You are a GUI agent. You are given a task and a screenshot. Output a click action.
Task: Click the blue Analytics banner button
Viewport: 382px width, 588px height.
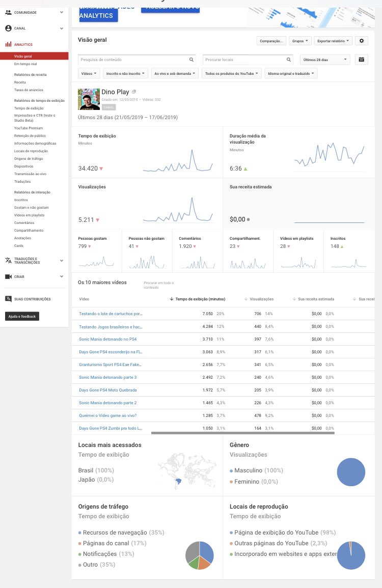(x=98, y=15)
